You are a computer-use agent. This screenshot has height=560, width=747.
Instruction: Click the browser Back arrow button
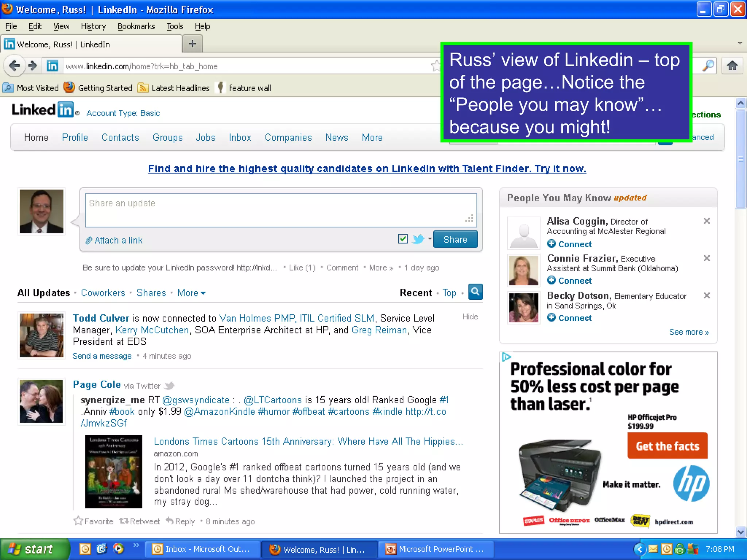pyautogui.click(x=15, y=66)
